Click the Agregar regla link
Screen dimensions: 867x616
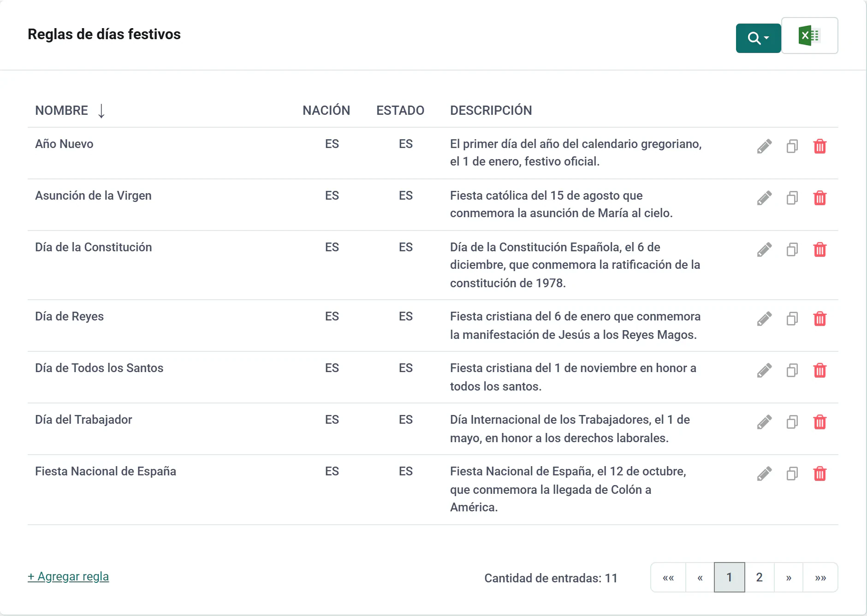[68, 577]
